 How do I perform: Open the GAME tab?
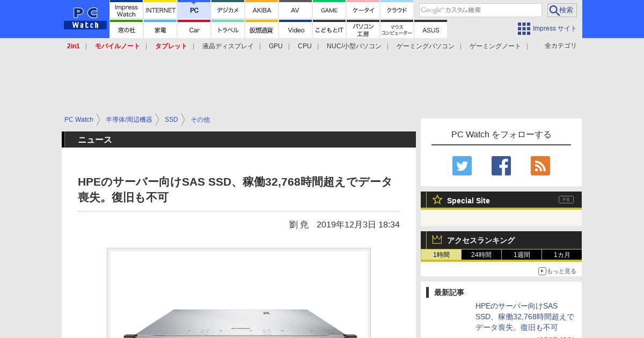click(329, 10)
